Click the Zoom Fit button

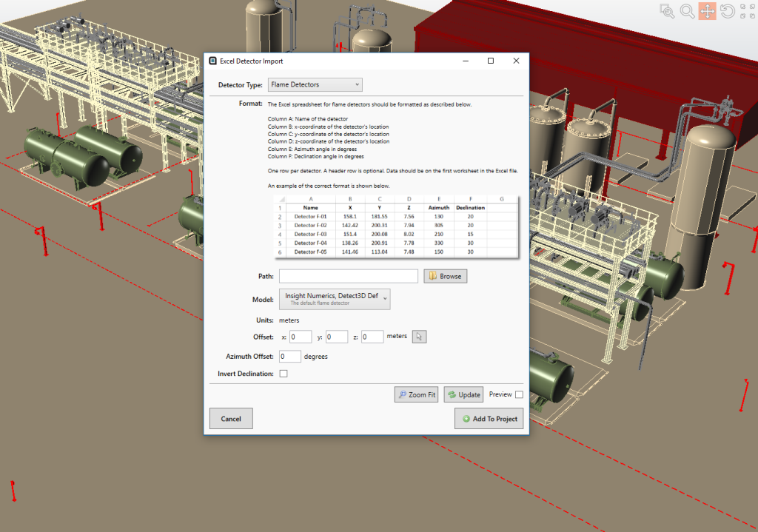pos(416,394)
